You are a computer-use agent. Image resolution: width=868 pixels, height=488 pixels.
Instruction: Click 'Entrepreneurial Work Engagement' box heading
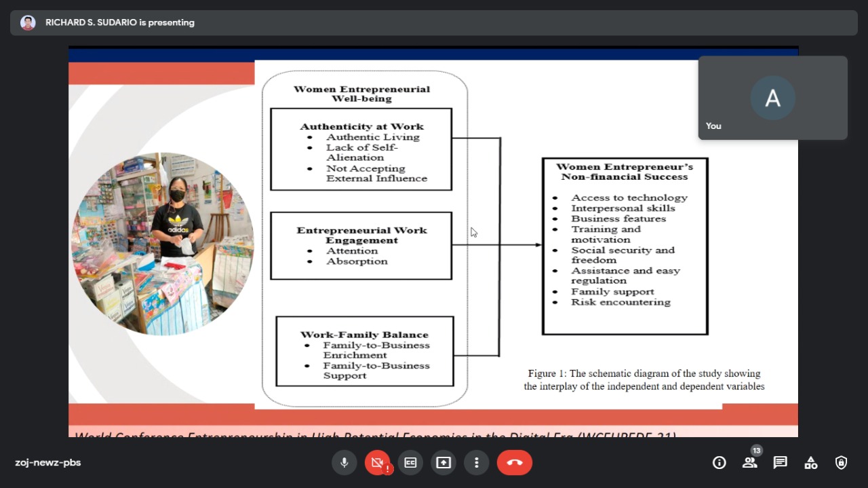click(362, 235)
